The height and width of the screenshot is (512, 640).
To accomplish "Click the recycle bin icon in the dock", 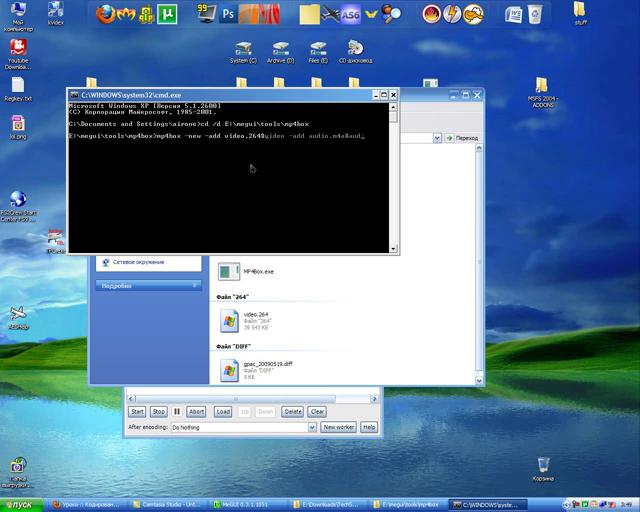I will pyautogui.click(x=534, y=14).
